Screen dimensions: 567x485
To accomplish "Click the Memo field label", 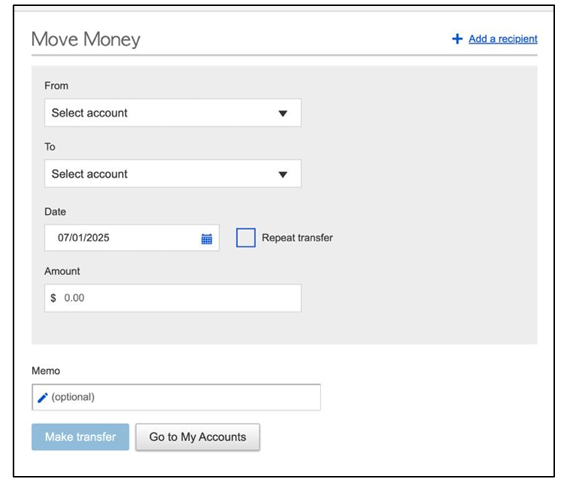I will [46, 371].
